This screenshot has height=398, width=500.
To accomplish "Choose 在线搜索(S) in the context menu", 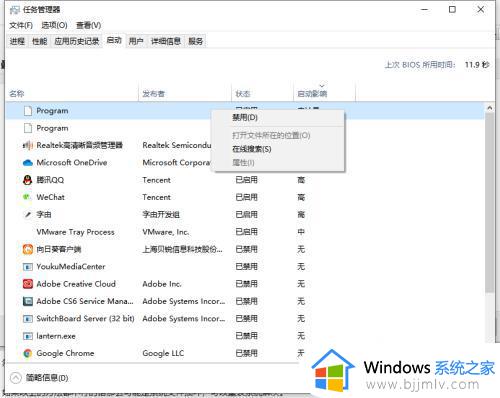I will [279, 149].
